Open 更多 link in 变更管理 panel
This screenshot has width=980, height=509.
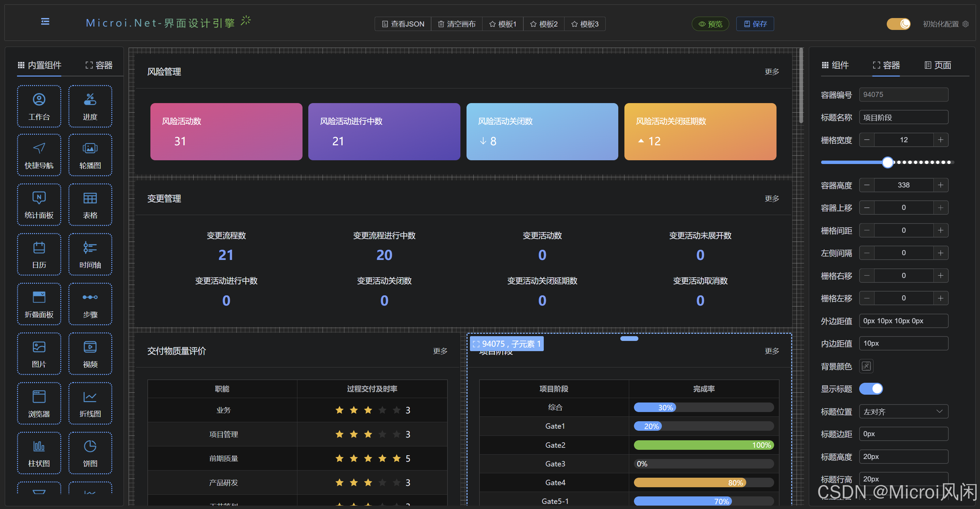tap(772, 199)
